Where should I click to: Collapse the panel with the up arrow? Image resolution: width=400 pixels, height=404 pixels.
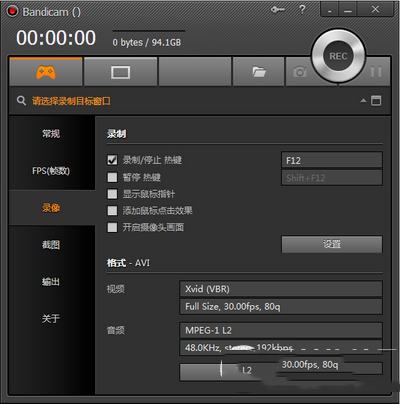363,101
